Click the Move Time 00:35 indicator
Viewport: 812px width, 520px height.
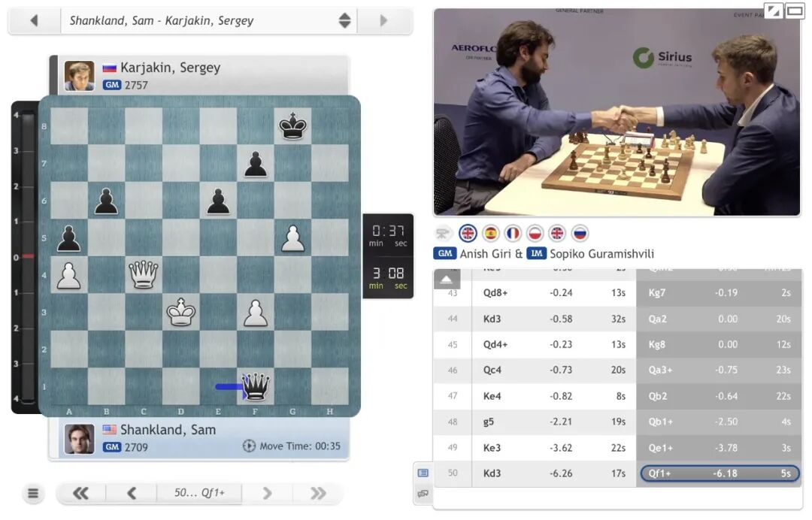pyautogui.click(x=292, y=446)
